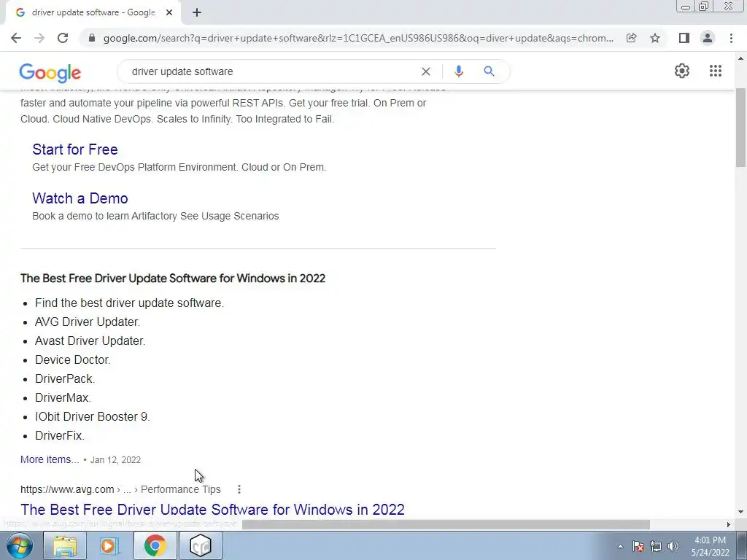Open the network status tray icon
Viewport: 747px width, 560px height.
(x=656, y=547)
